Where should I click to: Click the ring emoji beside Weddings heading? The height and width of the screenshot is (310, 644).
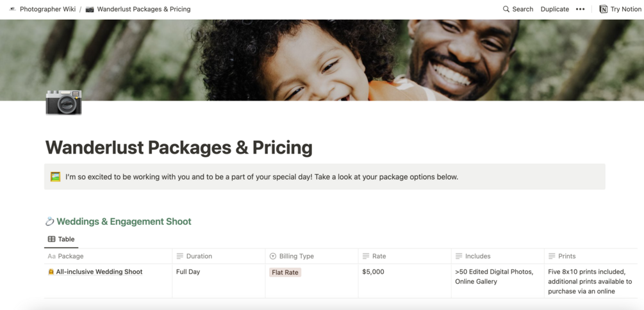49,222
